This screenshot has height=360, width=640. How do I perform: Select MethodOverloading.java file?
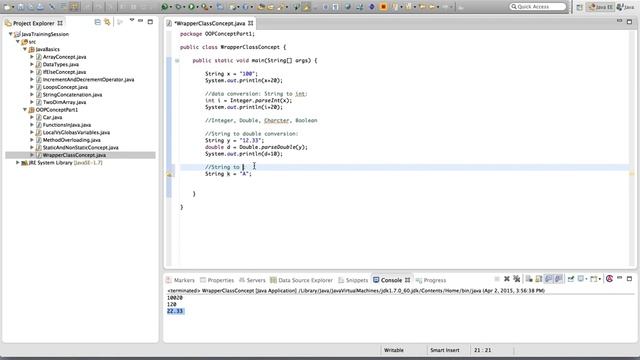pos(71,140)
